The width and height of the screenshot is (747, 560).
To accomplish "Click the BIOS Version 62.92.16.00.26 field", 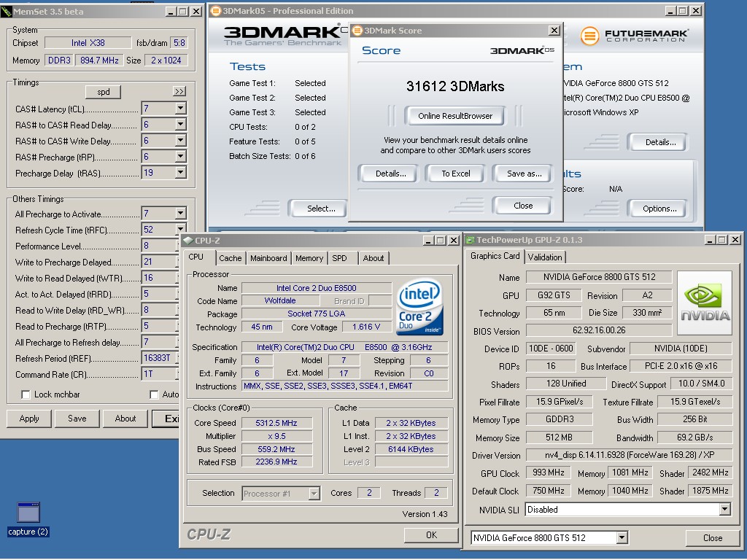I will (x=599, y=330).
